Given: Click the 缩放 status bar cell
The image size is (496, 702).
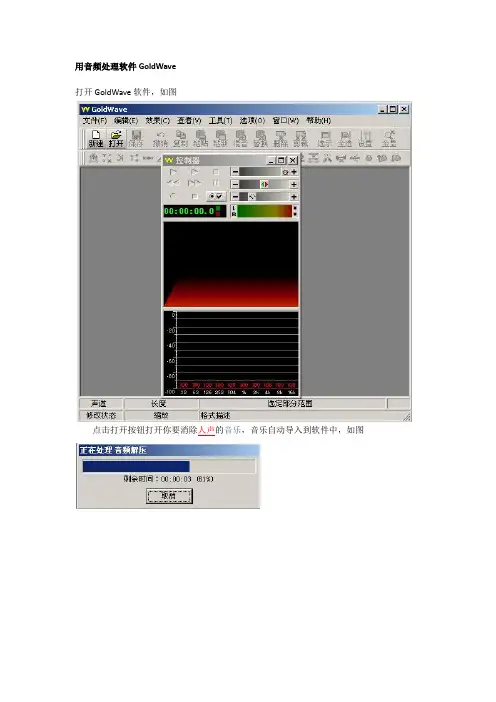Looking at the screenshot, I should (x=161, y=415).
